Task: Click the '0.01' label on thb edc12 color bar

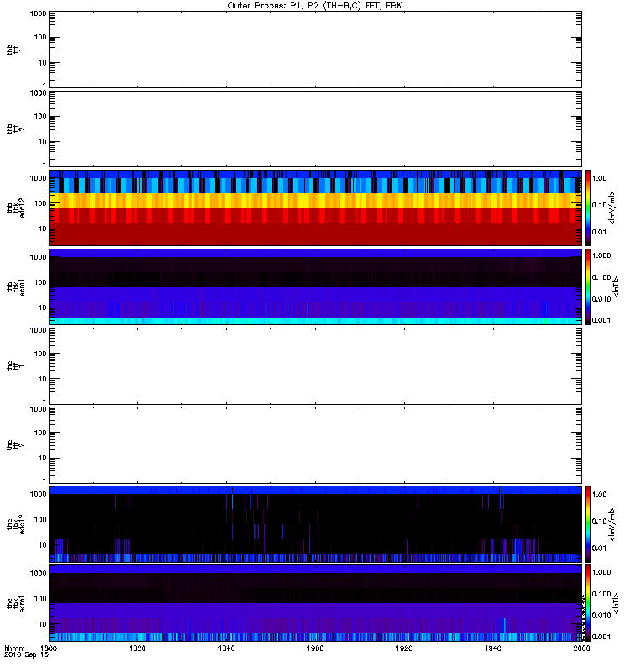Action: coord(600,232)
